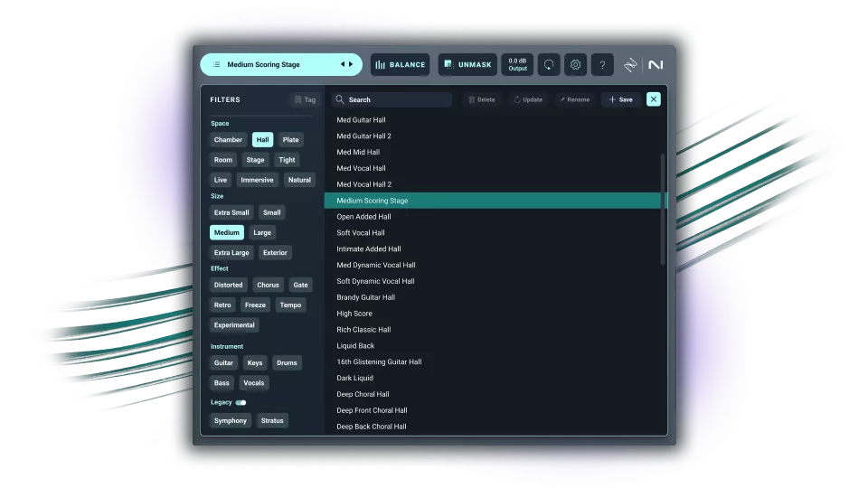Toggle the Keys instrument filter
Screen dimensions: 868x488
[x=255, y=363]
